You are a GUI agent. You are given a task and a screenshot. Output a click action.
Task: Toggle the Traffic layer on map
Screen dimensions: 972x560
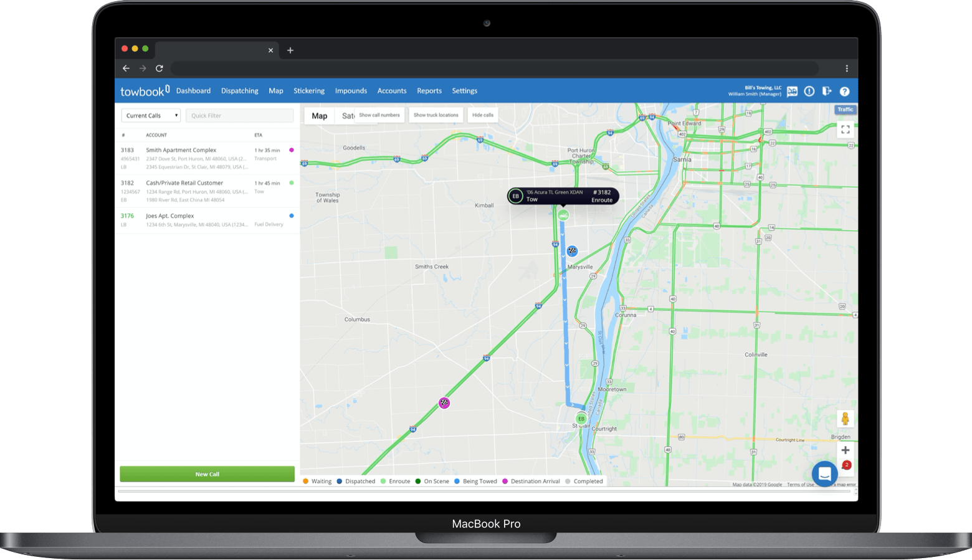click(x=845, y=110)
